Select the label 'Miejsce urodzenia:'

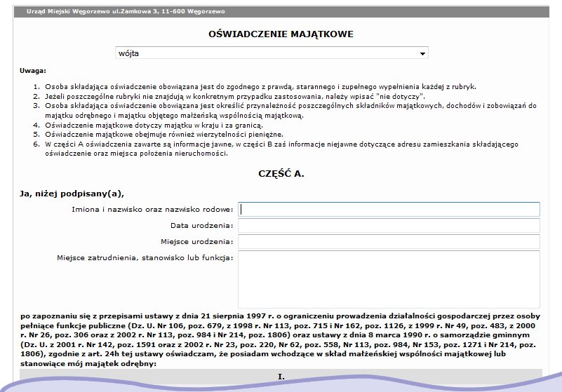(x=196, y=241)
